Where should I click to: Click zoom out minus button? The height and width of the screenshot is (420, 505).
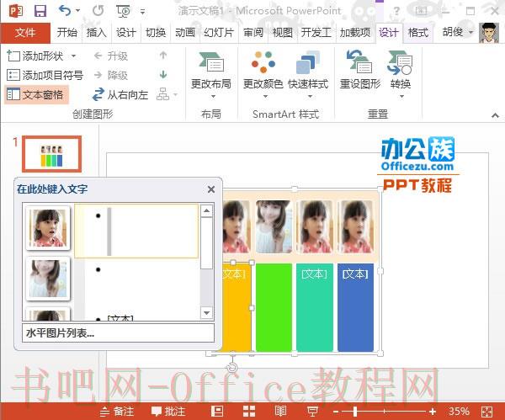[x=336, y=412]
